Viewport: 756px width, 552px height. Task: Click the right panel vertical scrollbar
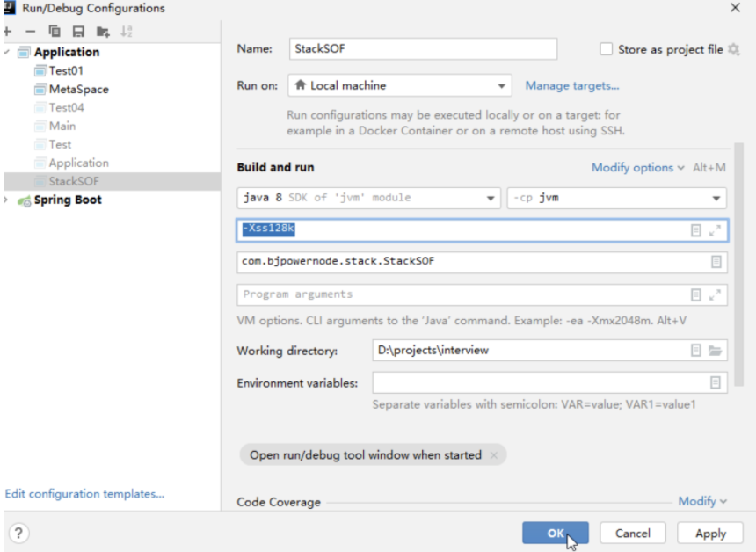[x=738, y=265]
